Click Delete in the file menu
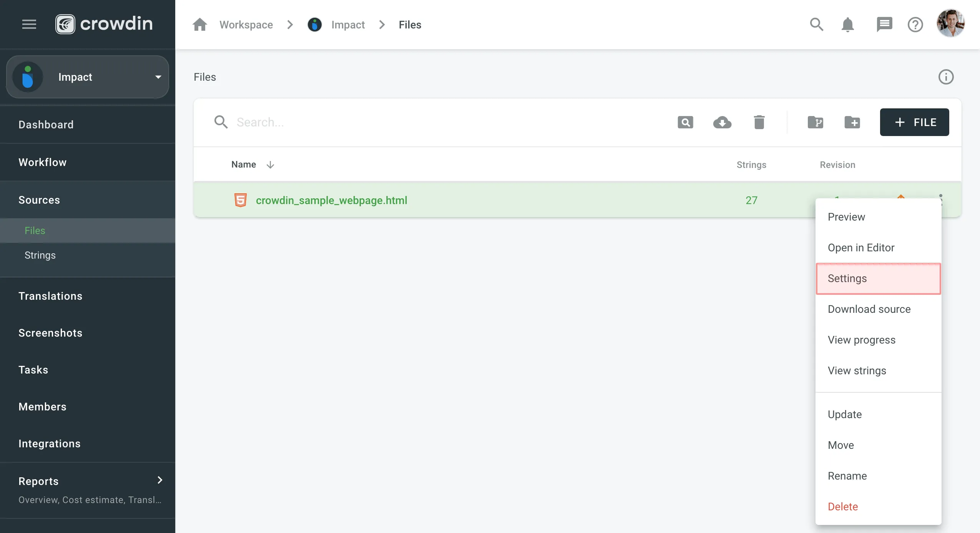The width and height of the screenshot is (980, 533). [843, 507]
